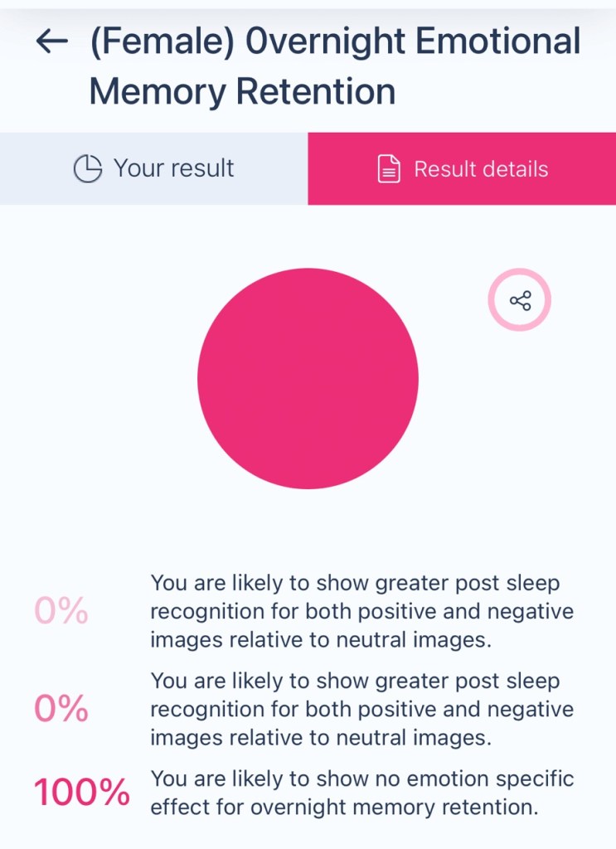
Task: Click the "Overnight Emotional" heading text
Action: point(413,41)
